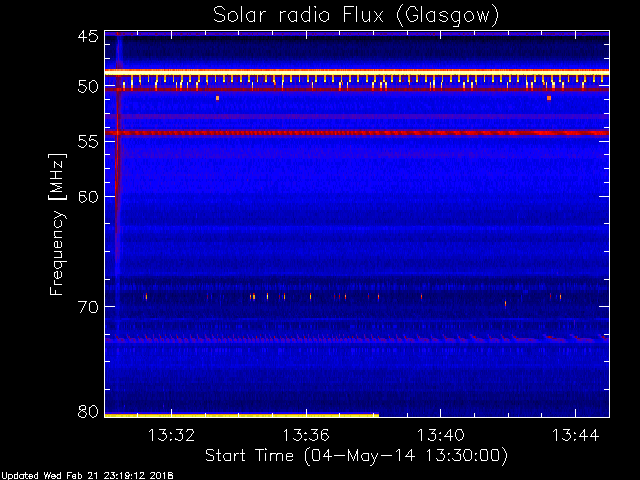
Task: Click the 13:44 time tick label
Action: 576,435
